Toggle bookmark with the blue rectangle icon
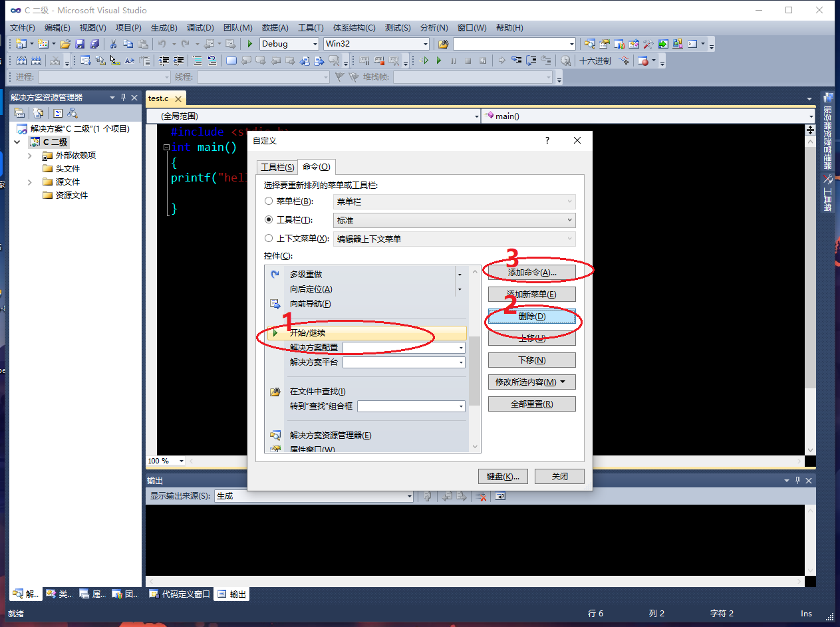840x627 pixels. 231,61
